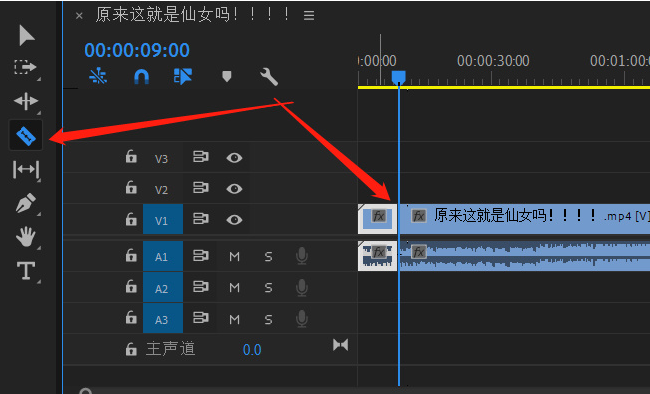Select the Type tool
The image size is (650, 394).
pyautogui.click(x=26, y=270)
